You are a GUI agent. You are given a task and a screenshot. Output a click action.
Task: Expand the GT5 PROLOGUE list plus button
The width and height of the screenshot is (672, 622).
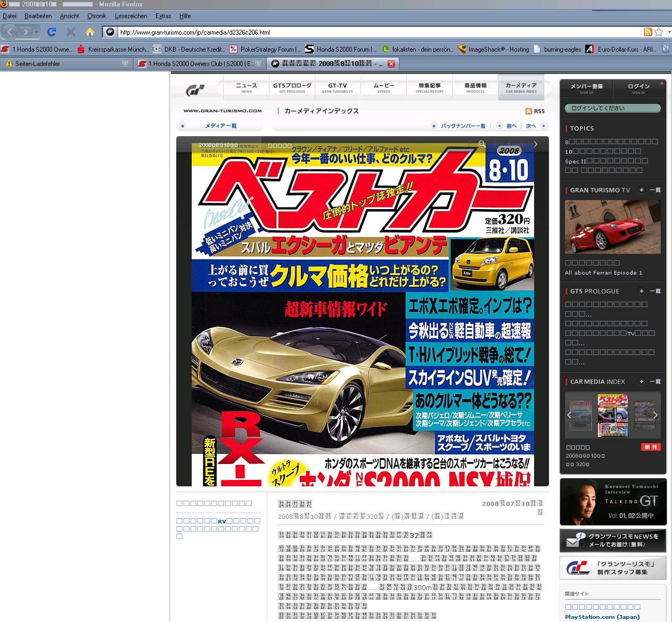(x=642, y=291)
